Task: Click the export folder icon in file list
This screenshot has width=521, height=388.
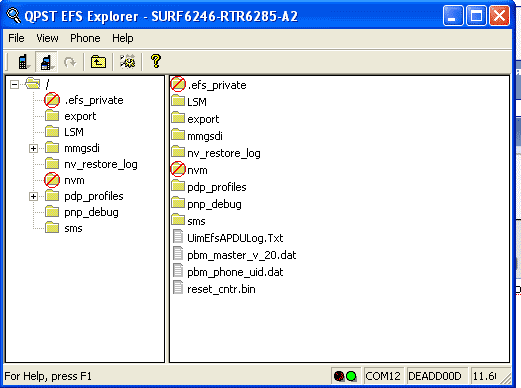Action: point(178,118)
